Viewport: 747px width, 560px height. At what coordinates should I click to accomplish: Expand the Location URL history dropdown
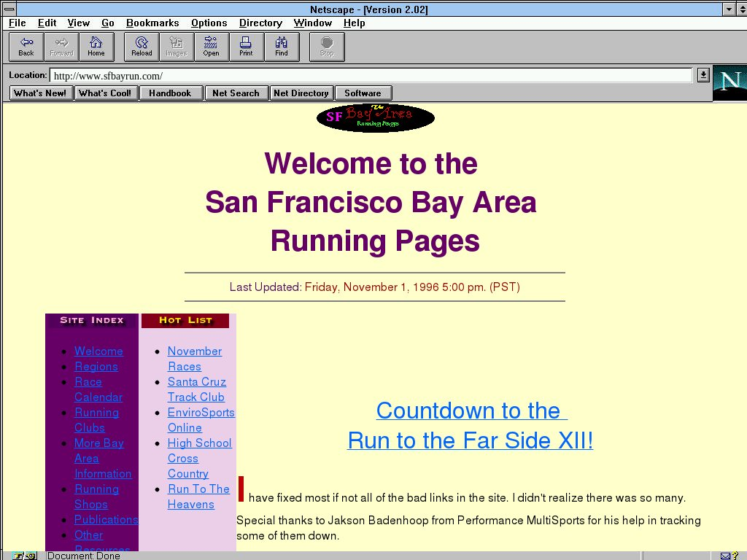(703, 75)
